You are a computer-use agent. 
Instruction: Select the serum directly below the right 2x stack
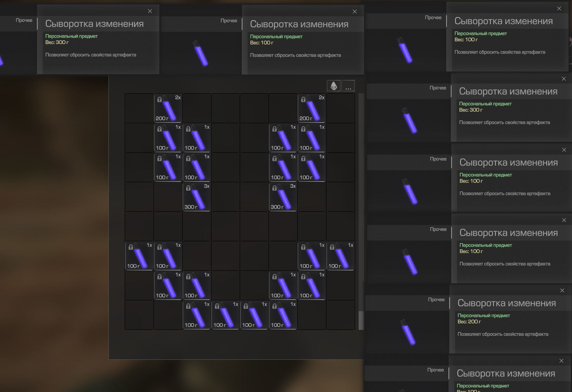tap(312, 138)
